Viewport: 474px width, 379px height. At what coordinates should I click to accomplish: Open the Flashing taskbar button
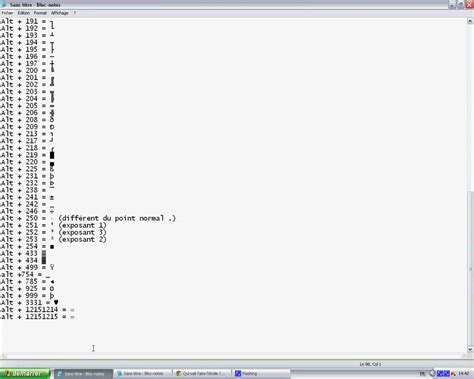point(262,374)
